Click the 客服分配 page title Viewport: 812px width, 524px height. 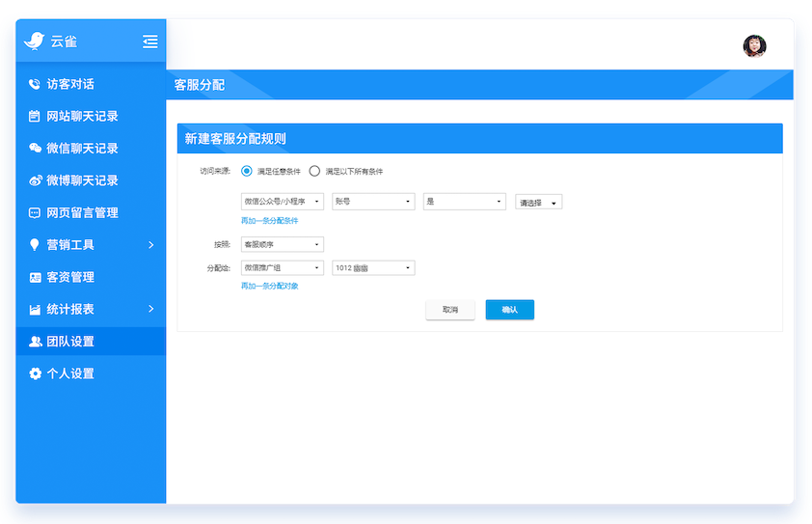[x=199, y=85]
